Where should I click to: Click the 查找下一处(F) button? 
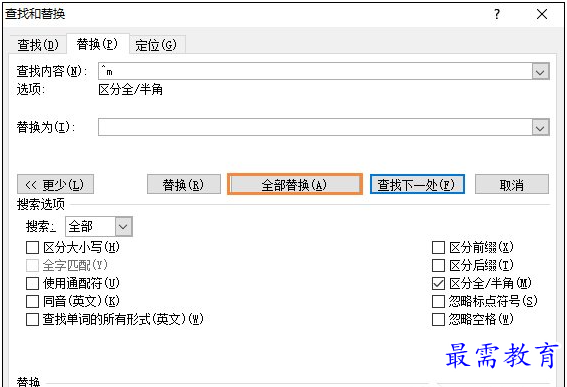(x=417, y=184)
